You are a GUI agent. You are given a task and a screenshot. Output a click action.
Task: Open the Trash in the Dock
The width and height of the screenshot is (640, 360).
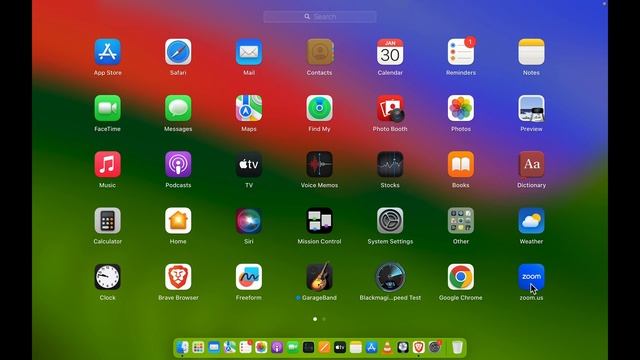(x=458, y=347)
